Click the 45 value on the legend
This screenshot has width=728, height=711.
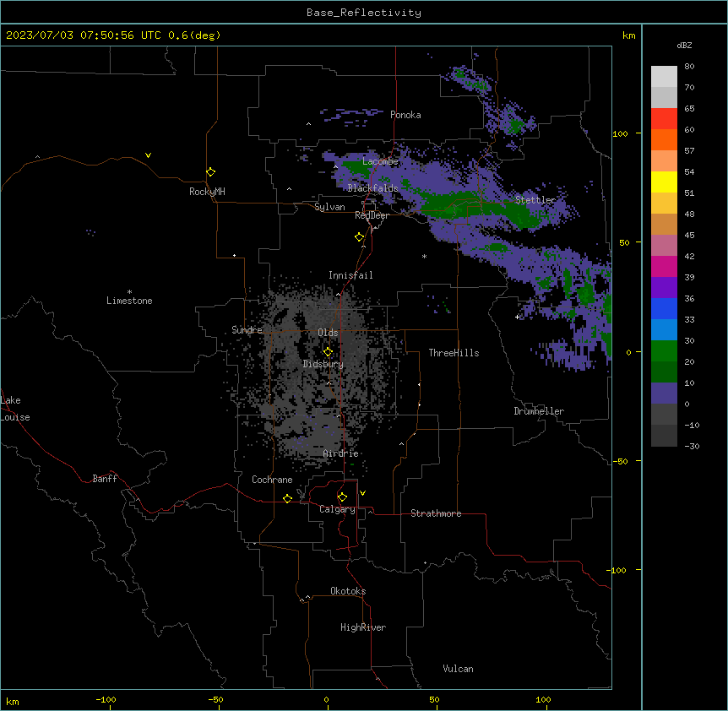tap(689, 236)
